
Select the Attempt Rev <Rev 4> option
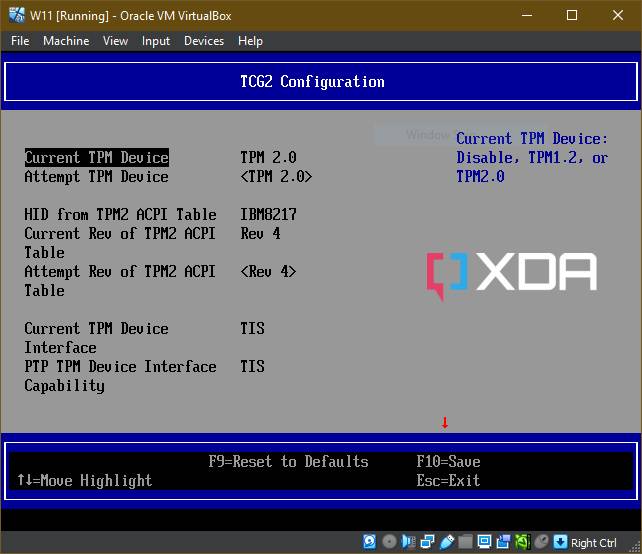coord(268,272)
